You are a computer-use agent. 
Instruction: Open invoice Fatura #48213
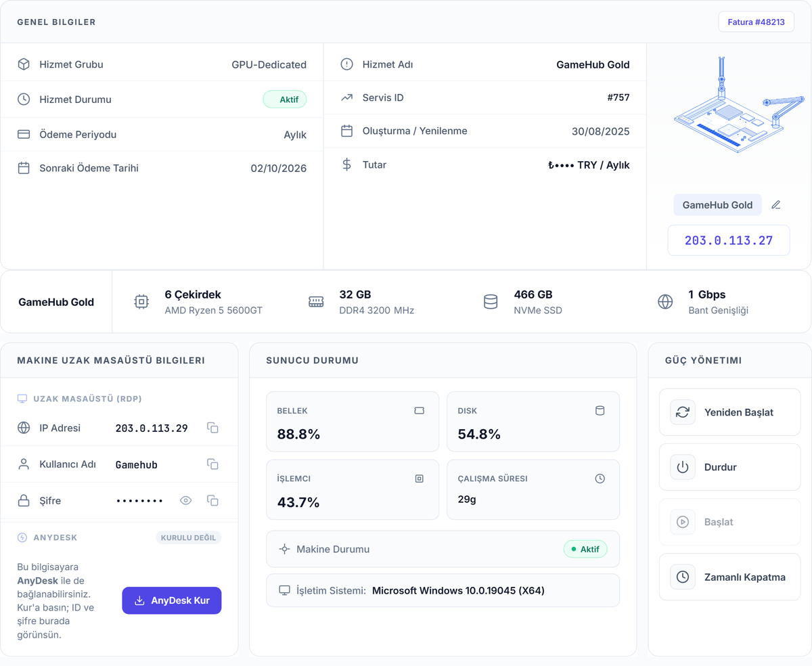pos(756,22)
